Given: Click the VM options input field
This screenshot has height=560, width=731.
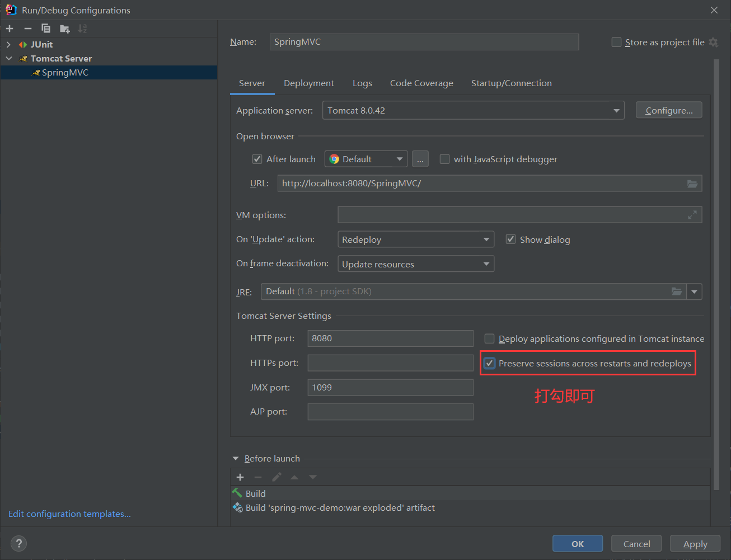Looking at the screenshot, I should pos(520,215).
